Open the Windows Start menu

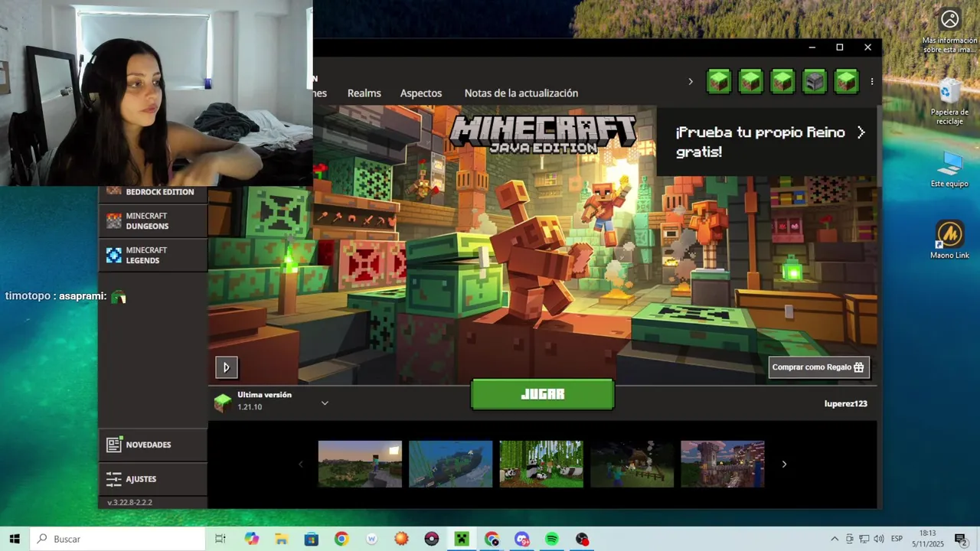coord(15,539)
